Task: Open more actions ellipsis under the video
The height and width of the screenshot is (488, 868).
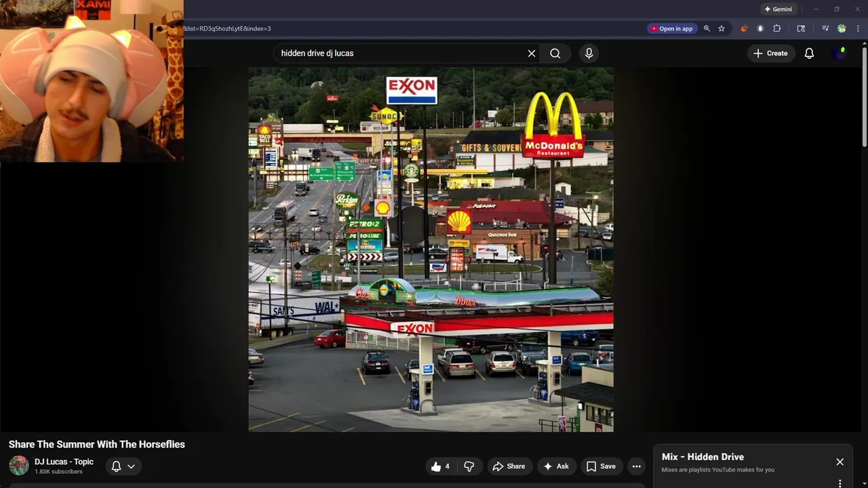Action: click(x=636, y=466)
